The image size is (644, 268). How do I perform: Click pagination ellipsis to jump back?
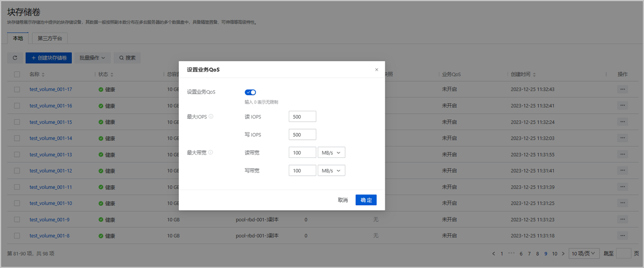[511, 253]
